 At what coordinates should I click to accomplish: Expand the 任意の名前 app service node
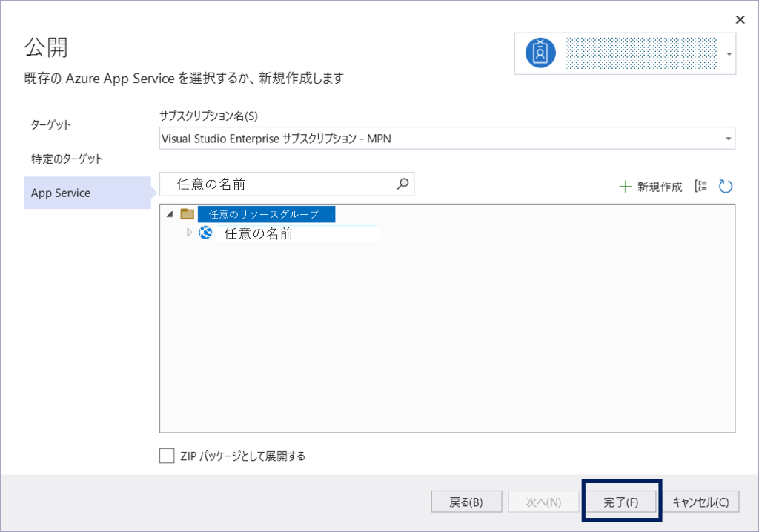(x=189, y=233)
